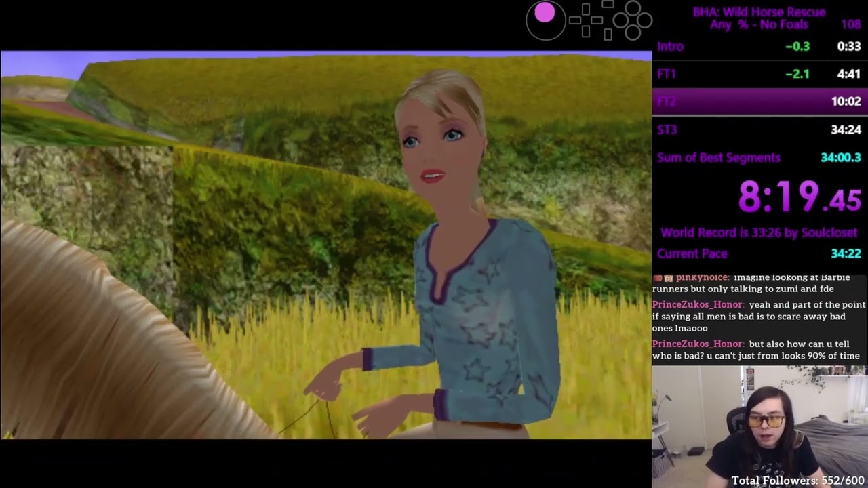Click the 'BHA: Wild Horse Rescue' title
Image resolution: width=868 pixels, height=488 pixels.
point(759,12)
